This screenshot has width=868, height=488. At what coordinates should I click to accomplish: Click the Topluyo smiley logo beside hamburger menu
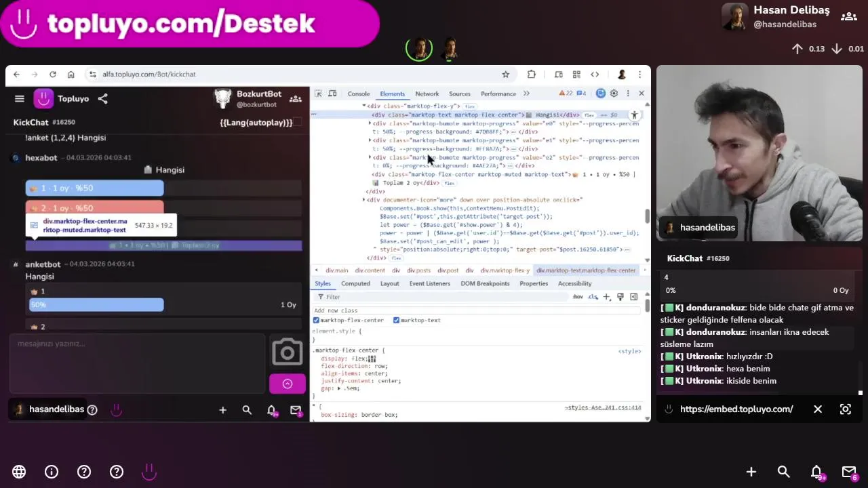(43, 99)
